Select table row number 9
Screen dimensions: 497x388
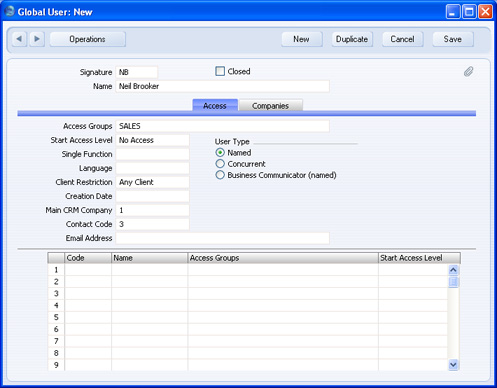[56, 365]
